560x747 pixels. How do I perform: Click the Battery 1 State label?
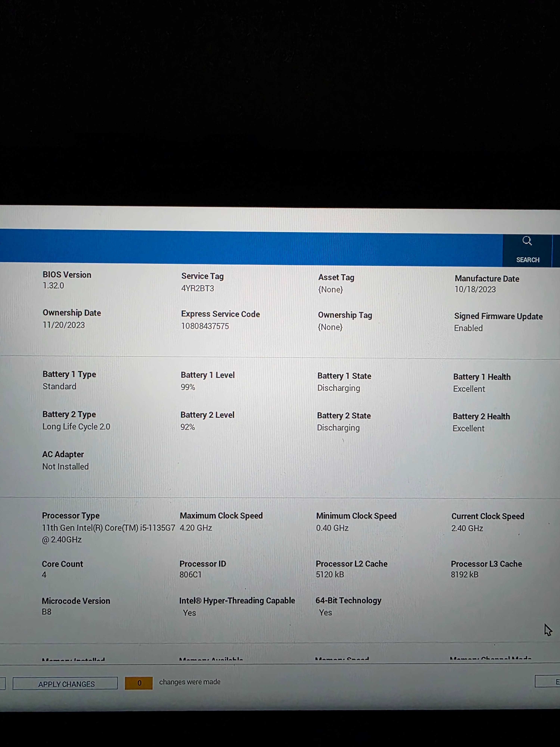[x=344, y=376]
